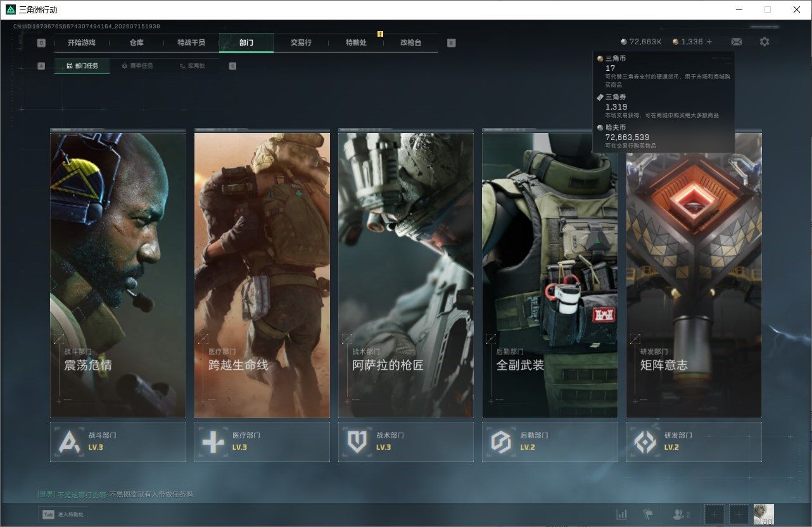Screen dimensions: 812x527
Task: Open the 阿萨拉的枪匠 tactics card
Action: 406,274
